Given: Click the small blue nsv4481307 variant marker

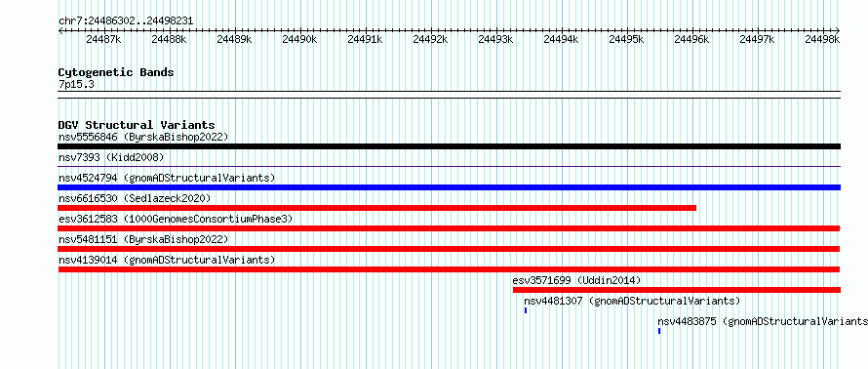Looking at the screenshot, I should (x=526, y=310).
